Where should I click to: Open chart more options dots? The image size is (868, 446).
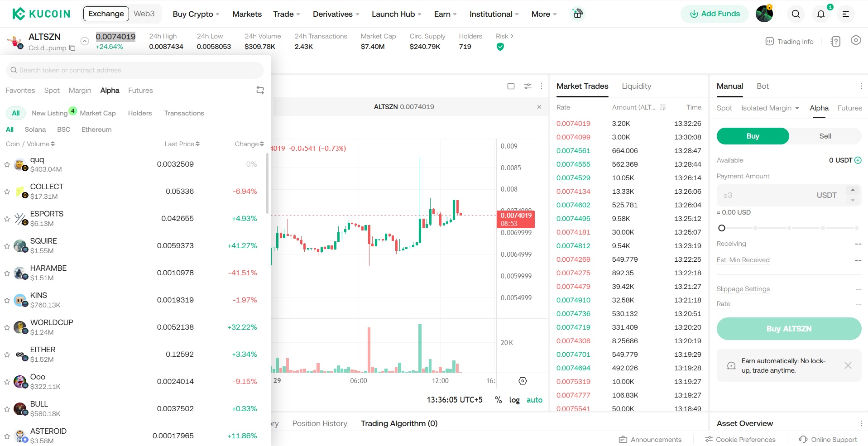click(x=542, y=86)
